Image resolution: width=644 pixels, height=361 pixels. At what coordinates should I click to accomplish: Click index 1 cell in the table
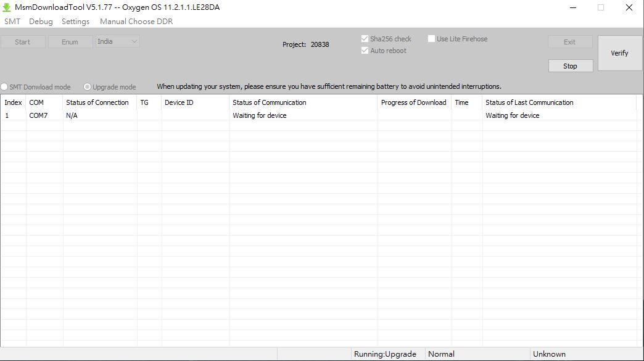pos(13,115)
